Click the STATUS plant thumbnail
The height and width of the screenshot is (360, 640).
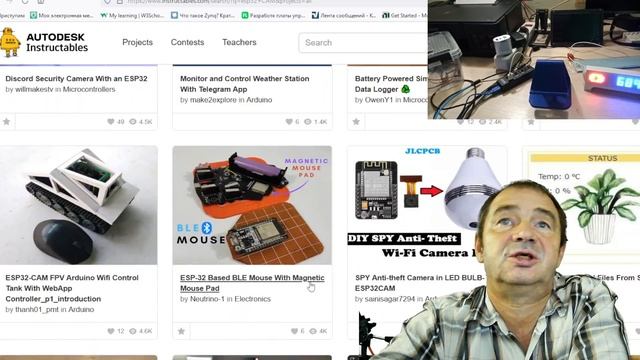(x=601, y=205)
